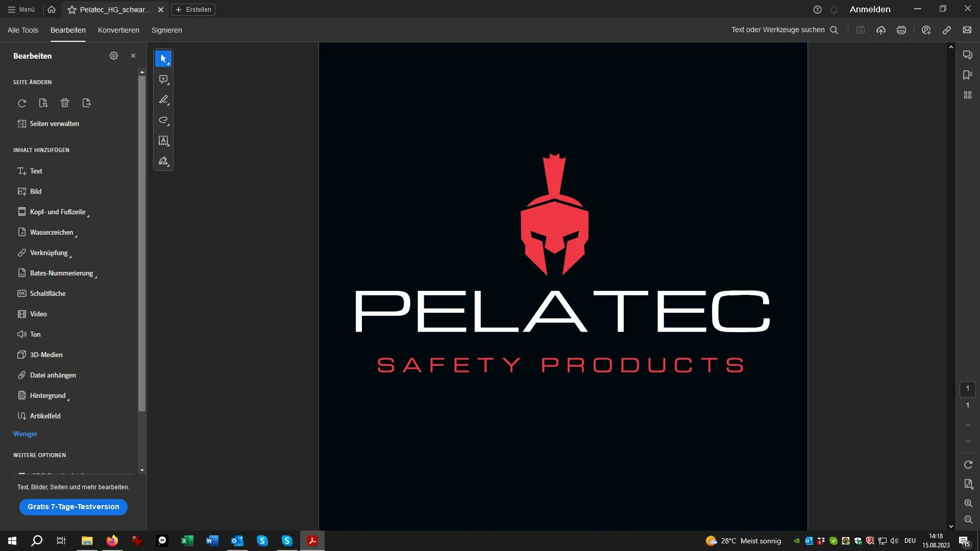Image resolution: width=980 pixels, height=551 pixels.
Task: Click the delete page trash icon
Action: click(65, 103)
